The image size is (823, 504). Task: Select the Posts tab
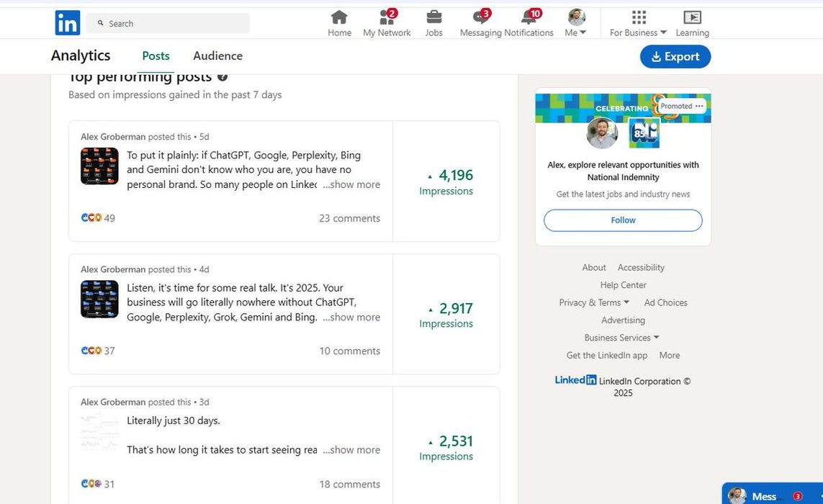[156, 56]
